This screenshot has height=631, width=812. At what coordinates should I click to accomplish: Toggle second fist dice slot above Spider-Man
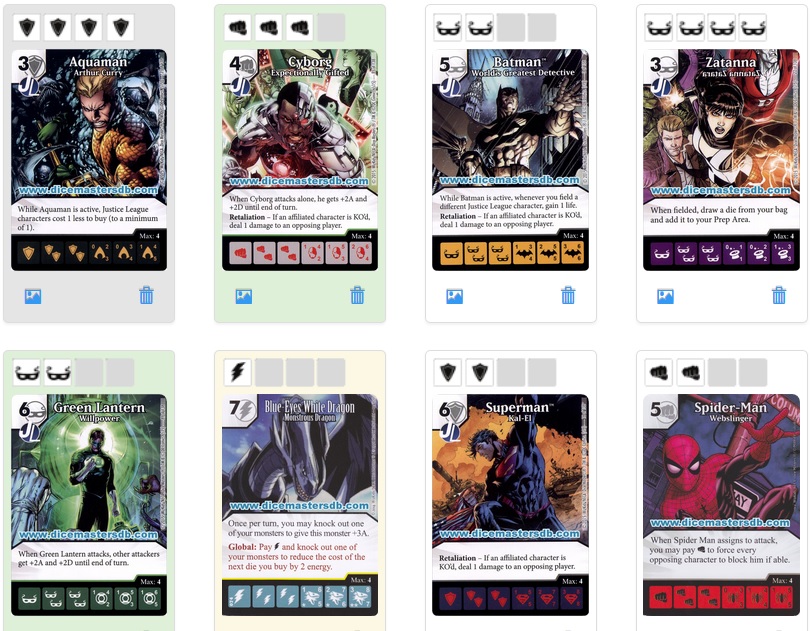pos(691,372)
